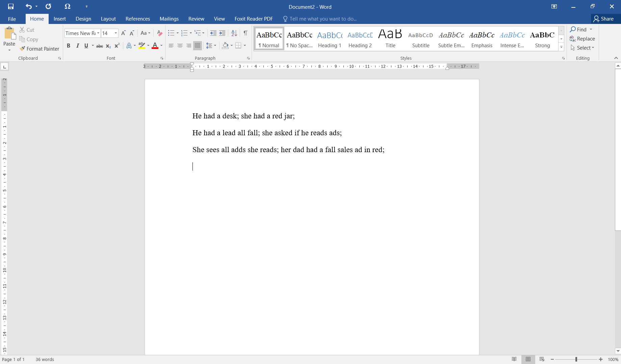The height and width of the screenshot is (364, 621).
Task: Toggle Underline formatting
Action: [86, 46]
